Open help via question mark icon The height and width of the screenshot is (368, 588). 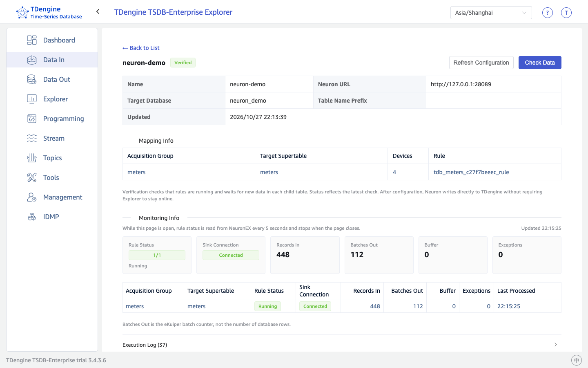click(548, 13)
